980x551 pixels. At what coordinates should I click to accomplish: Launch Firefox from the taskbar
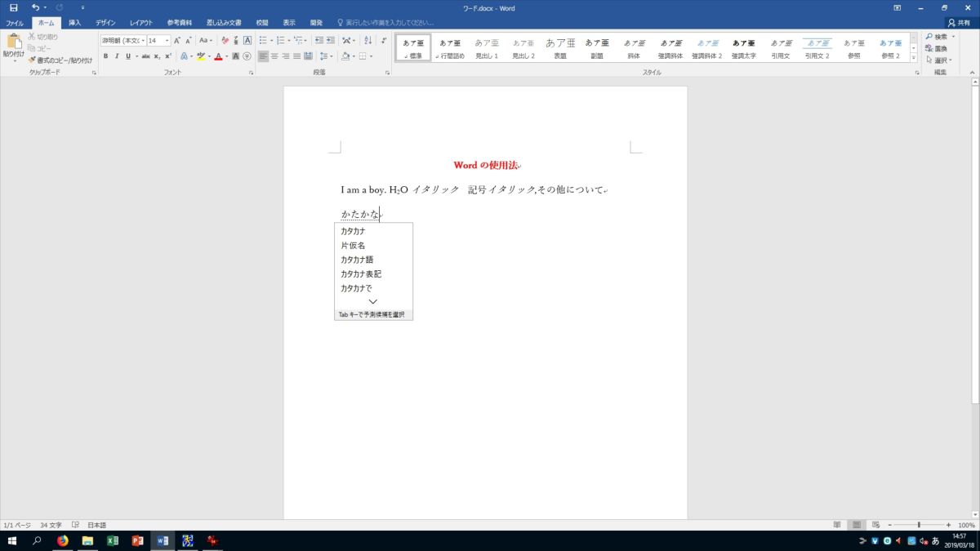[x=63, y=540]
